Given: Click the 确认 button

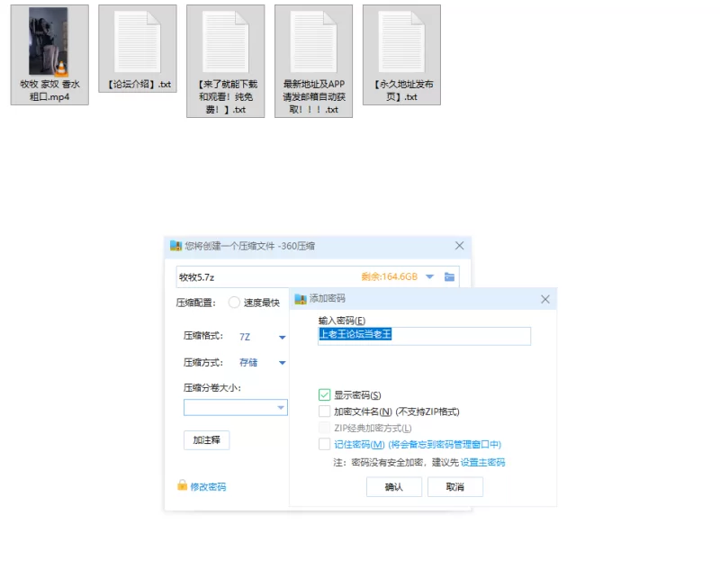Looking at the screenshot, I should pyautogui.click(x=394, y=487).
